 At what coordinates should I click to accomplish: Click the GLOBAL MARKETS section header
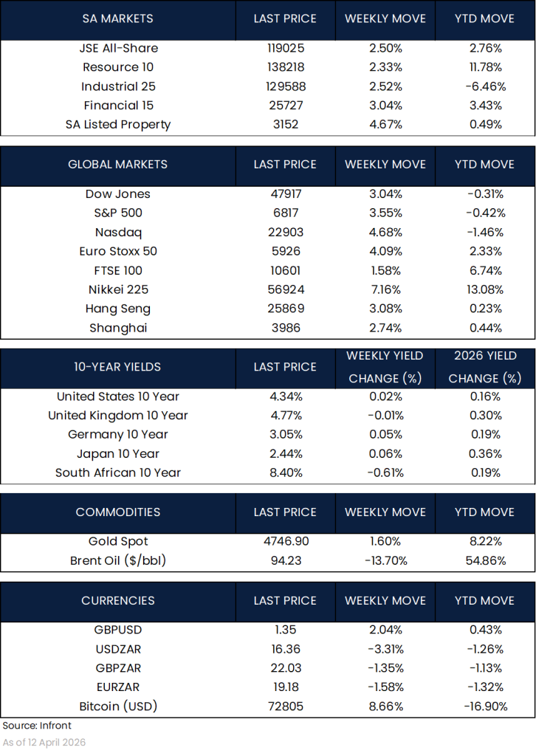[118, 165]
